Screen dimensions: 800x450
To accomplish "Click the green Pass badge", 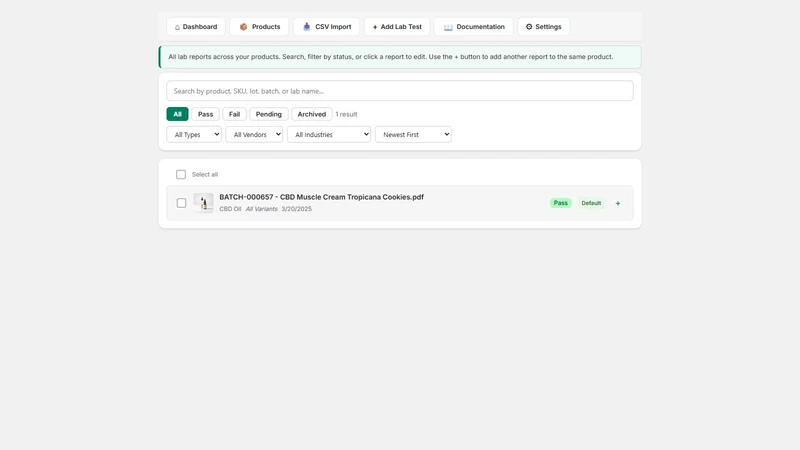I will (x=561, y=203).
